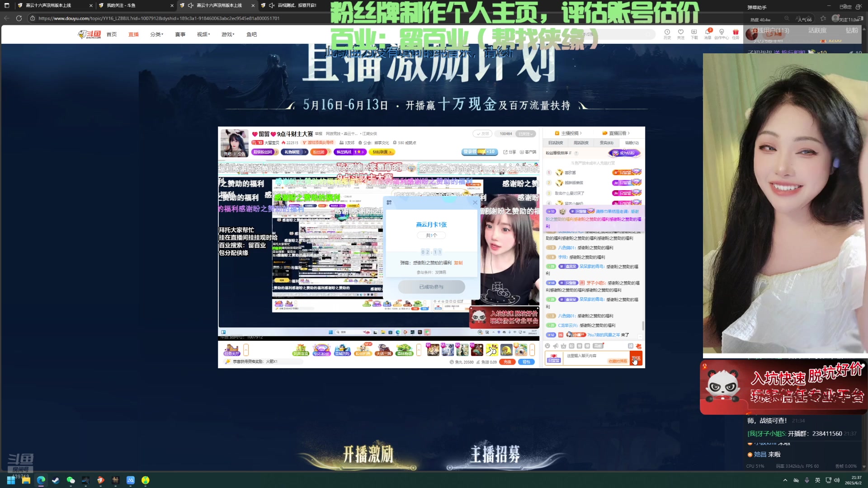
Task: Go to 赛事 in navigation
Action: tap(180, 34)
